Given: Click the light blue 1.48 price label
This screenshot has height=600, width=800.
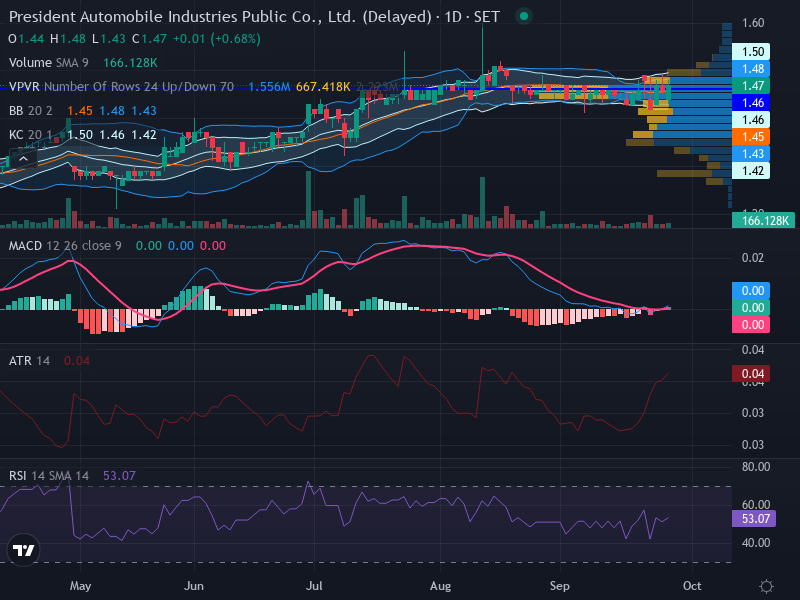Looking at the screenshot, I should (x=751, y=68).
